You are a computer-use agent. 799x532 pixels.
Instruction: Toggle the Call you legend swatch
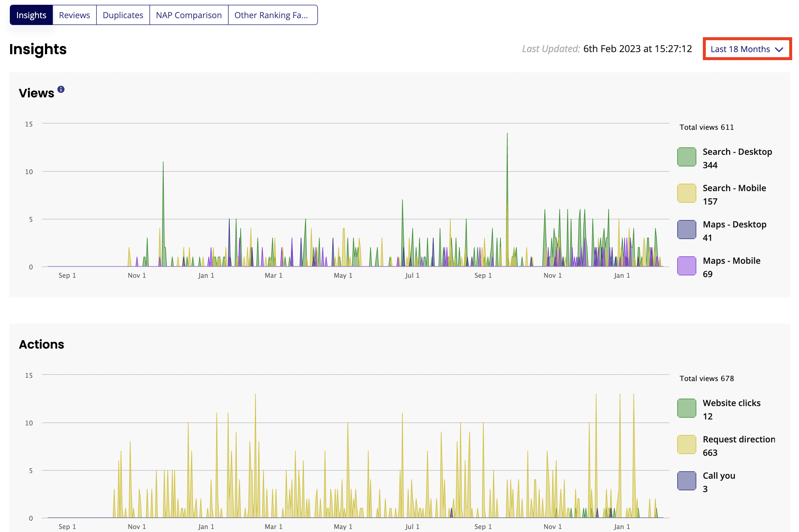click(x=686, y=480)
